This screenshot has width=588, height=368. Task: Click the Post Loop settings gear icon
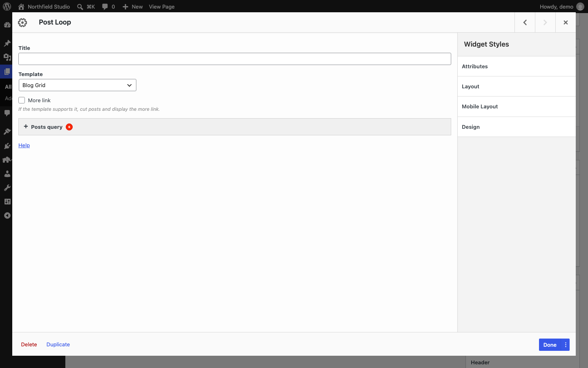point(22,22)
